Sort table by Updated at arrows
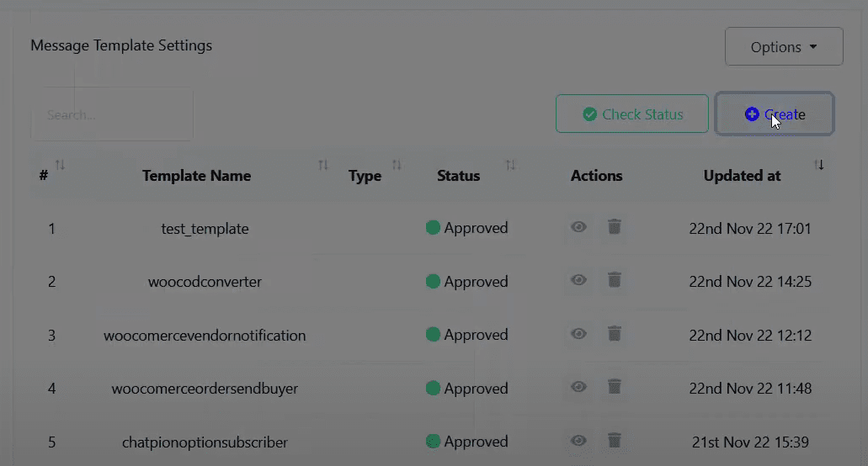 coord(818,164)
